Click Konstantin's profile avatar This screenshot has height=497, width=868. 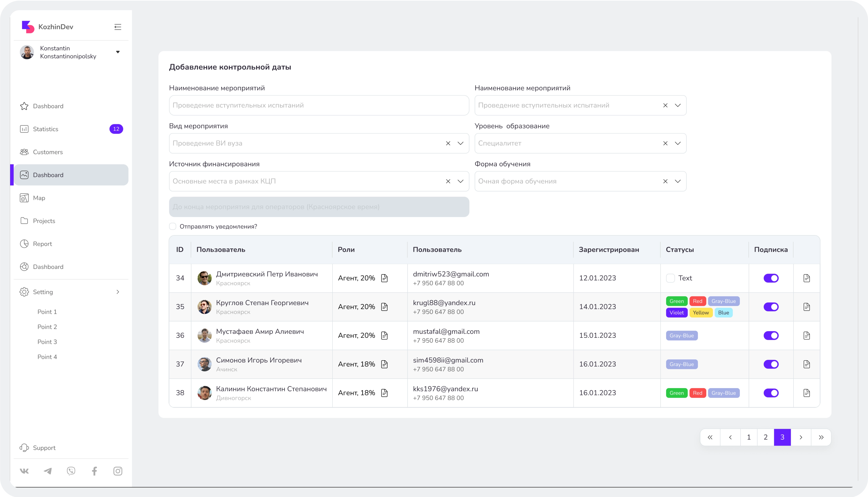pos(27,52)
